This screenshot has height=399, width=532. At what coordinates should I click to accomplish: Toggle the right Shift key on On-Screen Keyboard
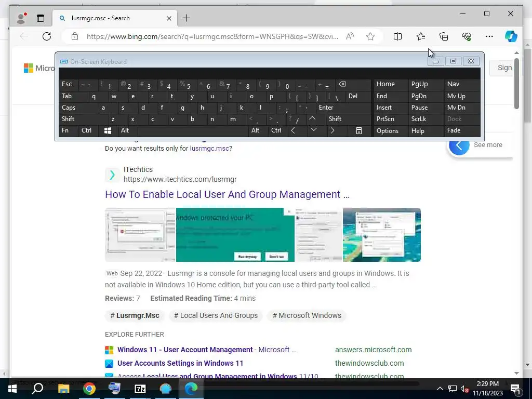348,119
